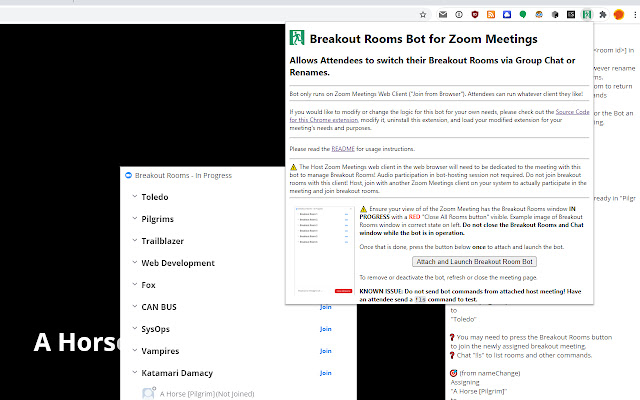
Task: Open the dark cube extension icon
Action: tap(555, 15)
